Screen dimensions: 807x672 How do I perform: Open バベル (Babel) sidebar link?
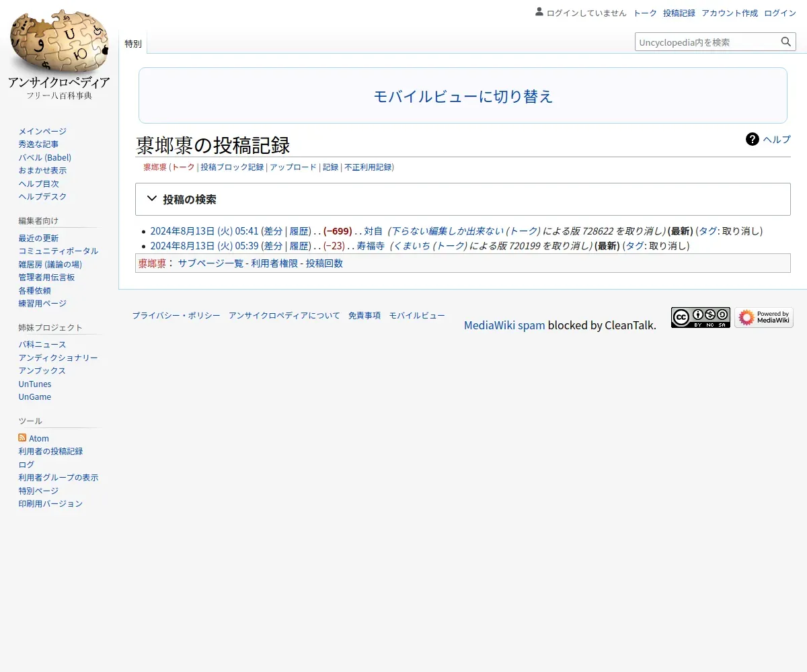point(44,157)
